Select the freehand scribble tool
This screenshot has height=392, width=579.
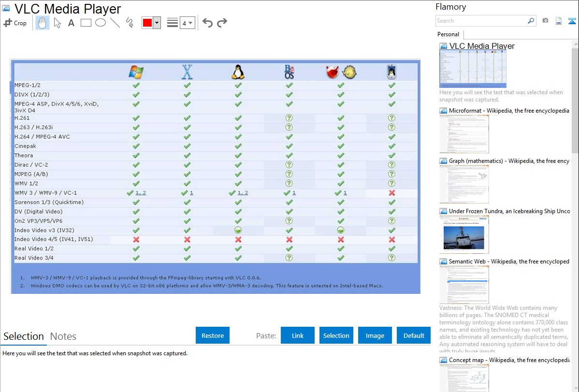[130, 23]
